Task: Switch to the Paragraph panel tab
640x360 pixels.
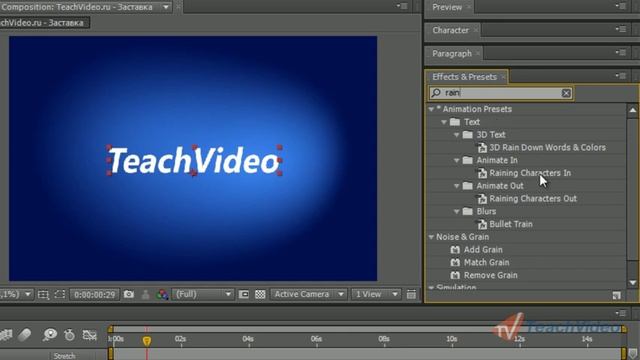Action: (x=451, y=53)
